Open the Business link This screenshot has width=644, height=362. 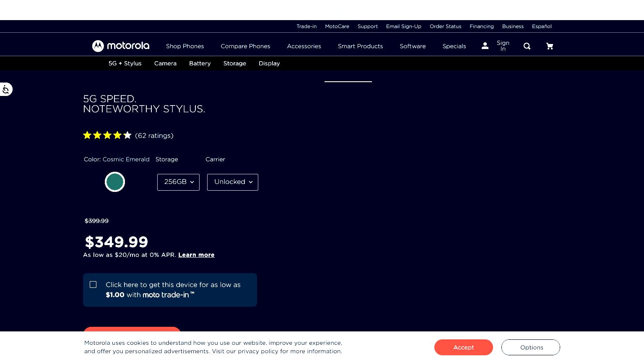click(x=513, y=26)
